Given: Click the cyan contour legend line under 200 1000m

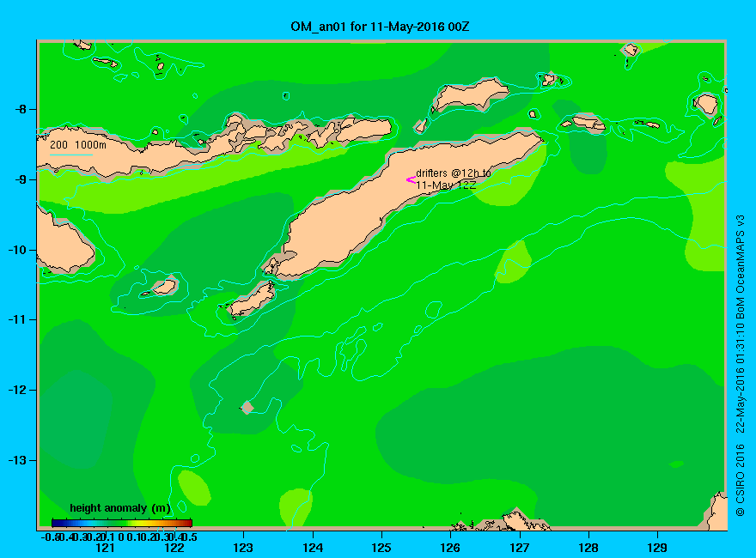Looking at the screenshot, I should pos(70,155).
